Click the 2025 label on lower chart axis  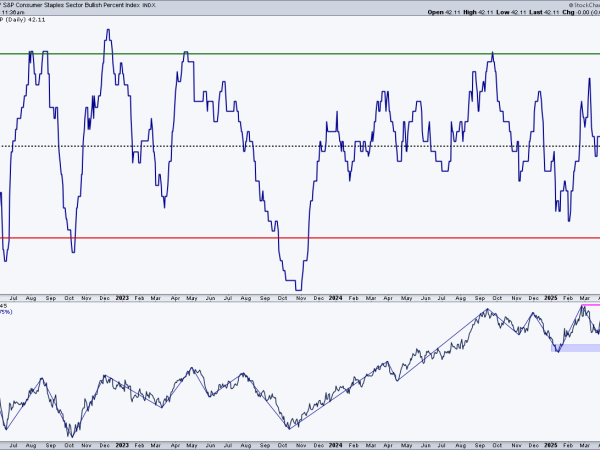[x=551, y=445]
